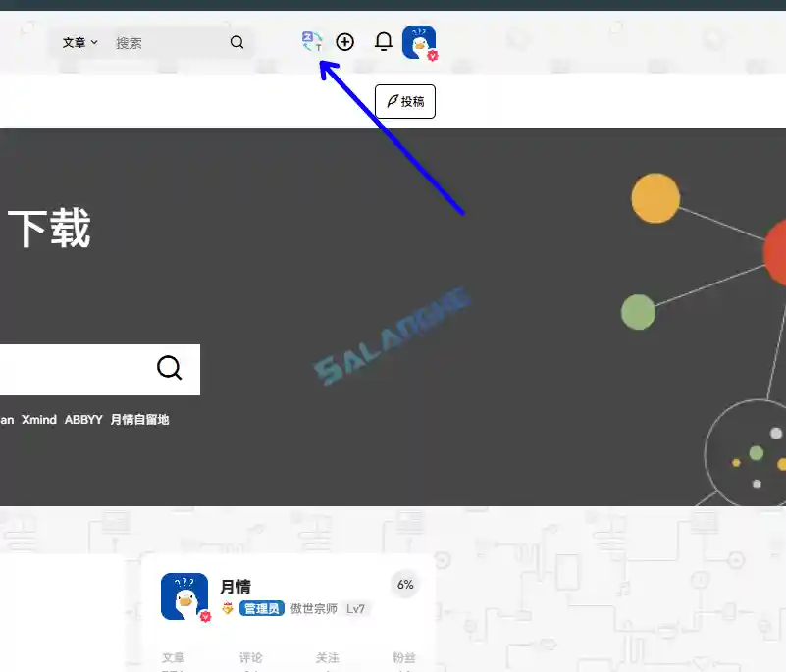
Task: Click the 投稿 submit button
Action: coord(404,101)
